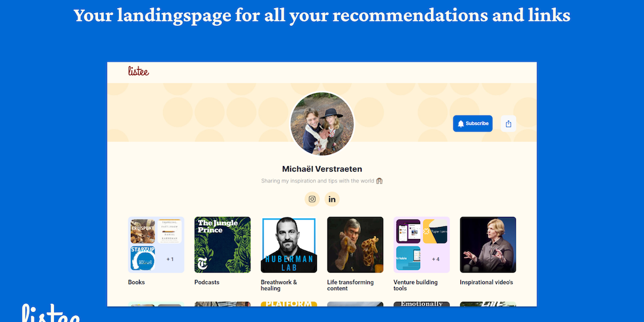Open the Inspirational video's thumbnail
The height and width of the screenshot is (322, 644).
(488, 245)
